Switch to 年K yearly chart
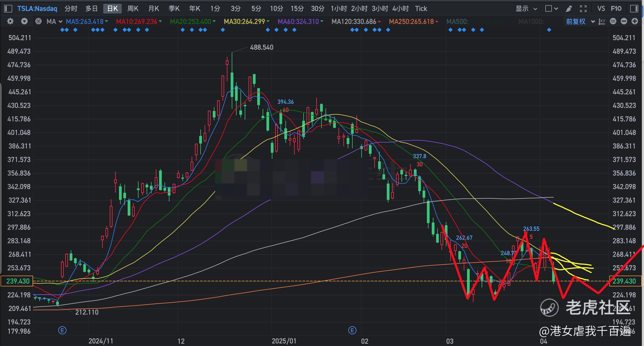Image resolution: width=644 pixels, height=346 pixels. click(195, 9)
